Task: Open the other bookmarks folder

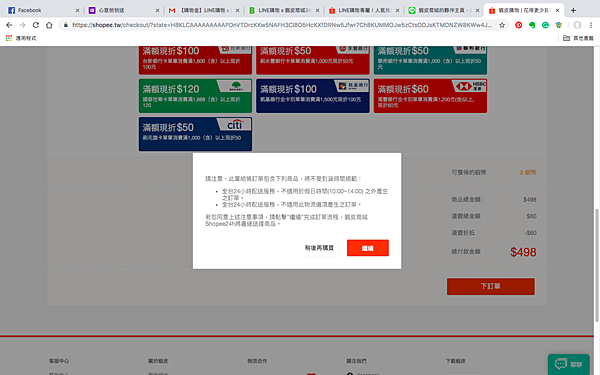Action: coord(578,38)
